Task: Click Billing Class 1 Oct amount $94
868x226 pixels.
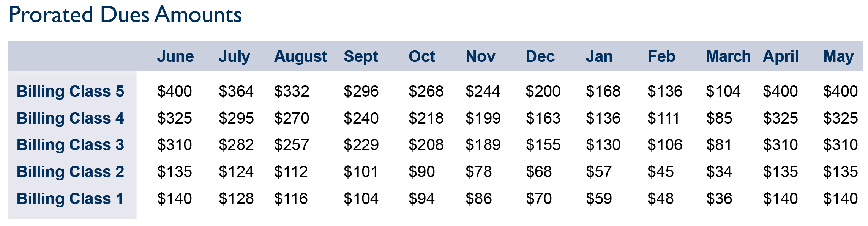Action: (x=421, y=199)
